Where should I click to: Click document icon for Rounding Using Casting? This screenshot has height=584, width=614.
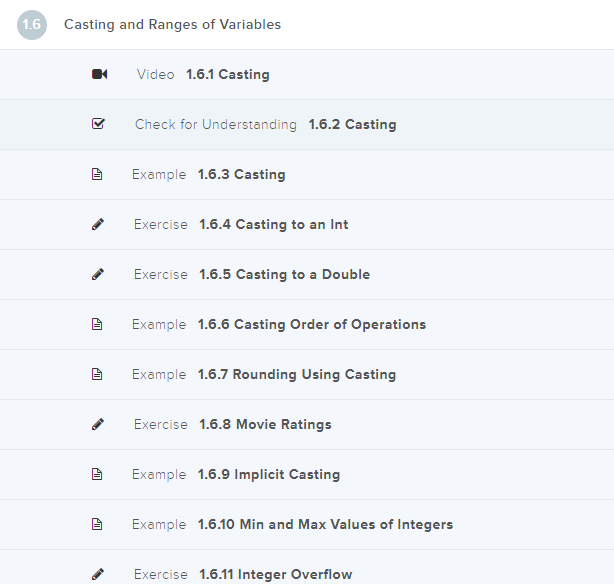point(97,374)
